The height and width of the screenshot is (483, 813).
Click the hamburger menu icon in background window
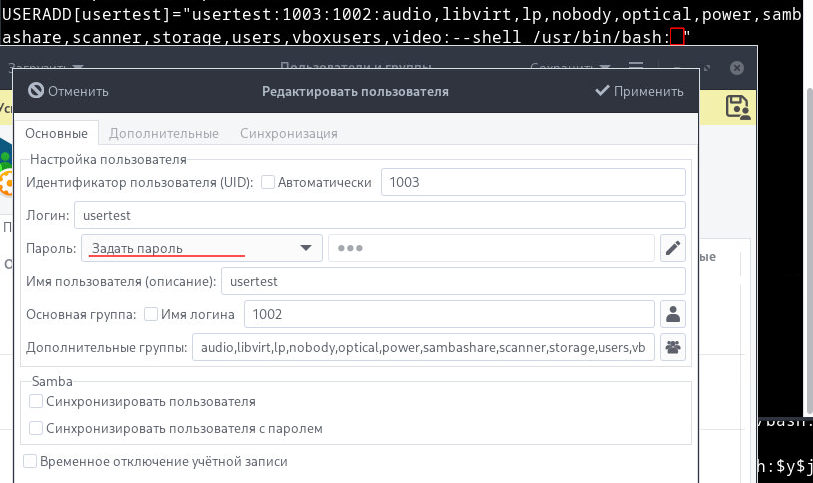(x=636, y=68)
